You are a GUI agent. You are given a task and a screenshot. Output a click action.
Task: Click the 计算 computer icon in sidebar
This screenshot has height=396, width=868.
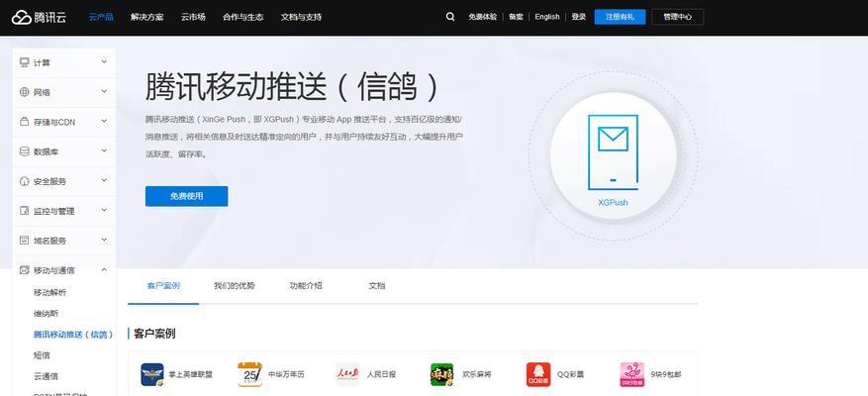(25, 62)
